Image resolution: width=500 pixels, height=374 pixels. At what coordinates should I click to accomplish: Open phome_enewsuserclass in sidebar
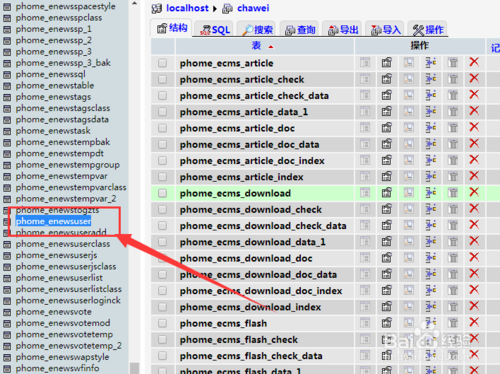point(63,244)
